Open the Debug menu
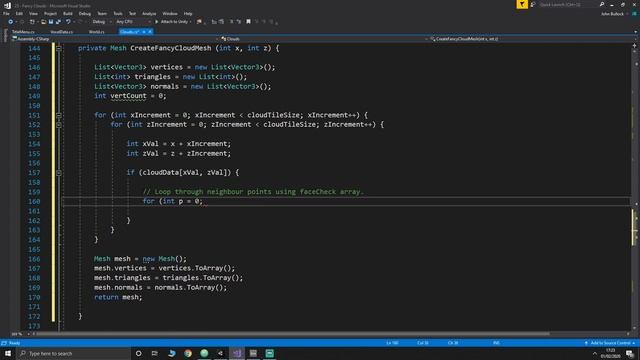640x360 pixels. click(x=84, y=13)
